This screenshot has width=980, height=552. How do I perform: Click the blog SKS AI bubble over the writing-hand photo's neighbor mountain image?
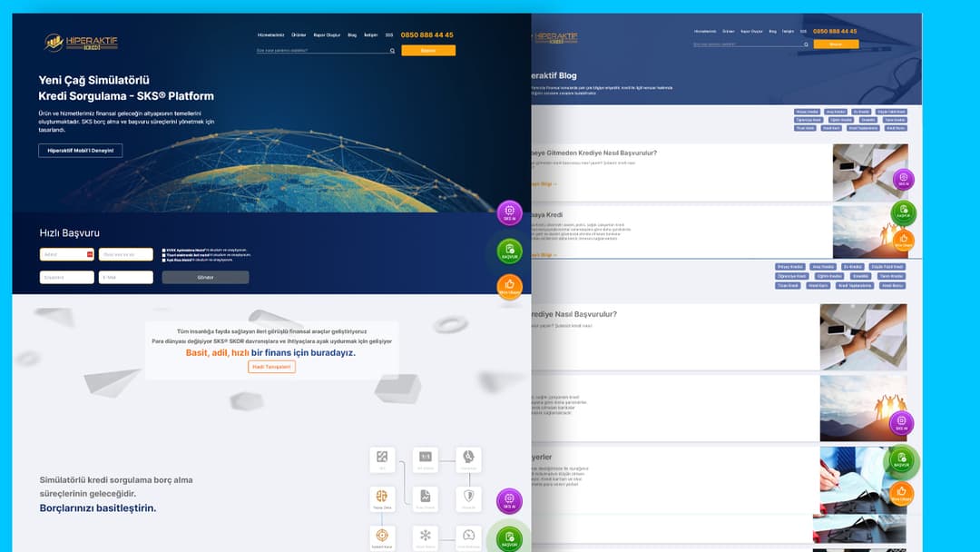tap(901, 423)
